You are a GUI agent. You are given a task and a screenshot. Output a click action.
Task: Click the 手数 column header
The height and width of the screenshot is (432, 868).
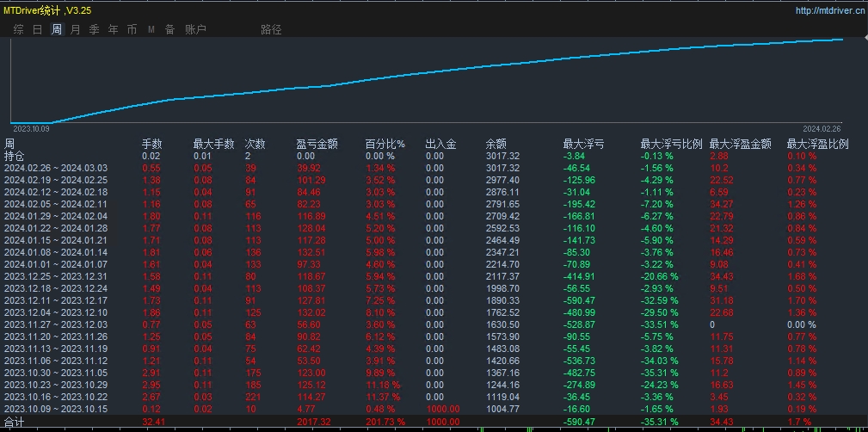152,144
